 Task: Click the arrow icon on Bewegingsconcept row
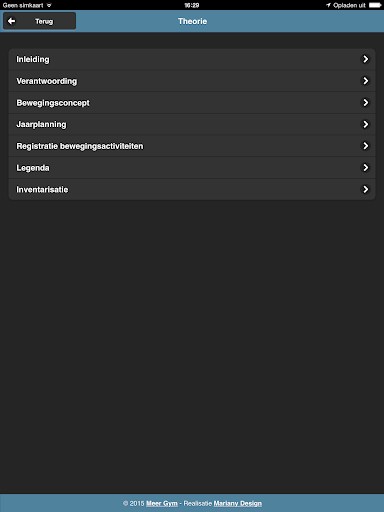(366, 102)
